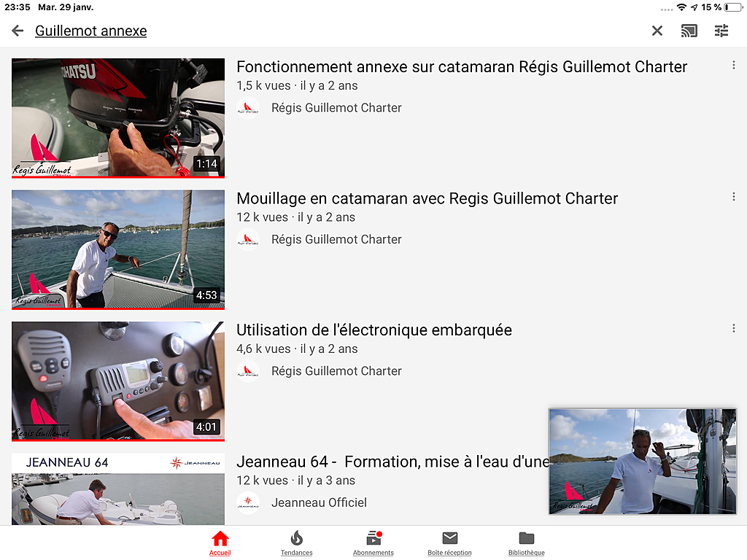Image resolution: width=747 pixels, height=560 pixels.
Task: Expand the miniplayer video in the corner
Action: [643, 462]
